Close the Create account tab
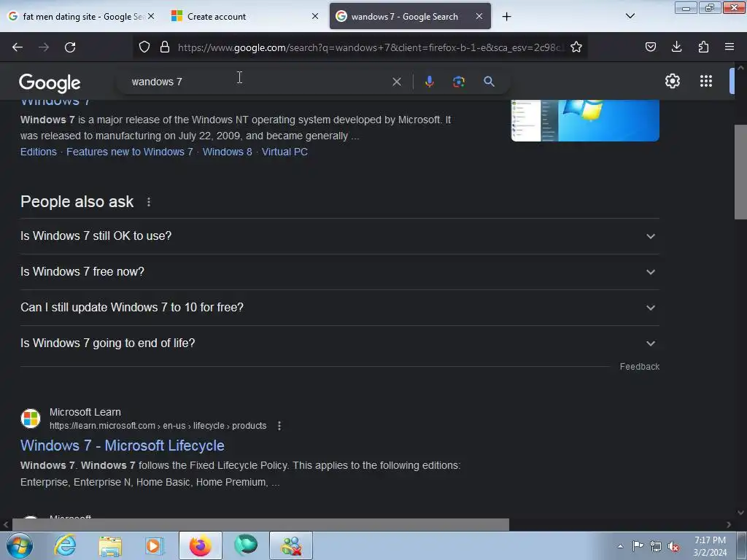747x560 pixels. [315, 17]
